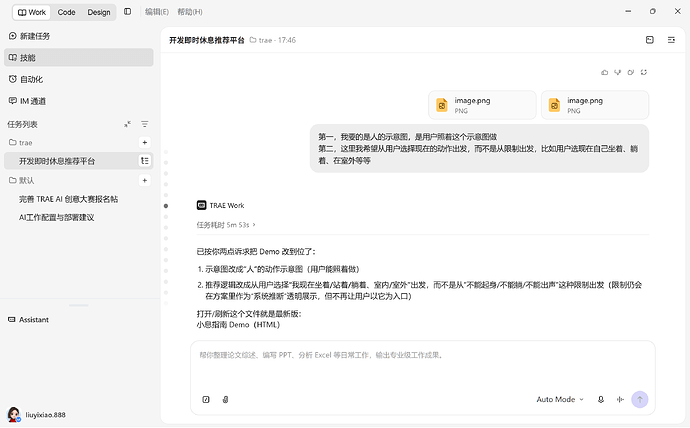Expand the 任务耗时 5m 53s details
This screenshot has width=690, height=428.
pos(226,225)
